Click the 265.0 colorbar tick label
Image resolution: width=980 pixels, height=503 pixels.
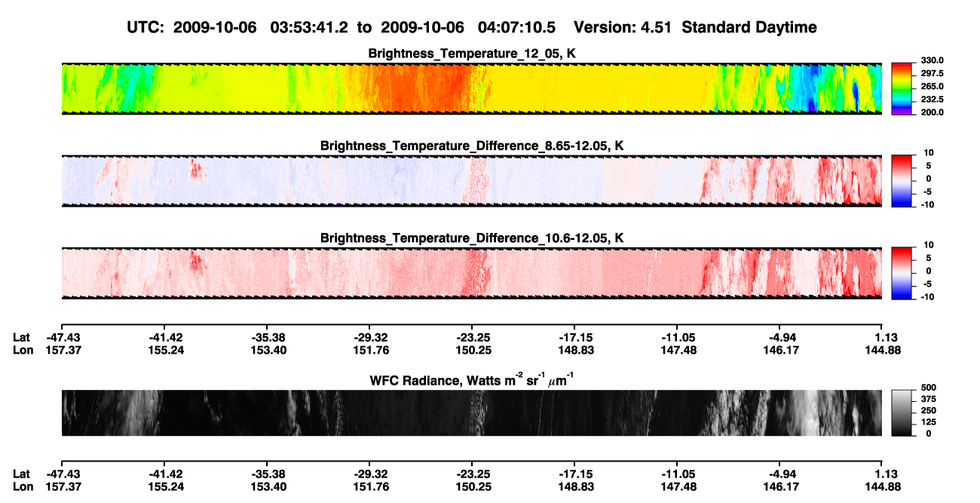pyautogui.click(x=931, y=87)
